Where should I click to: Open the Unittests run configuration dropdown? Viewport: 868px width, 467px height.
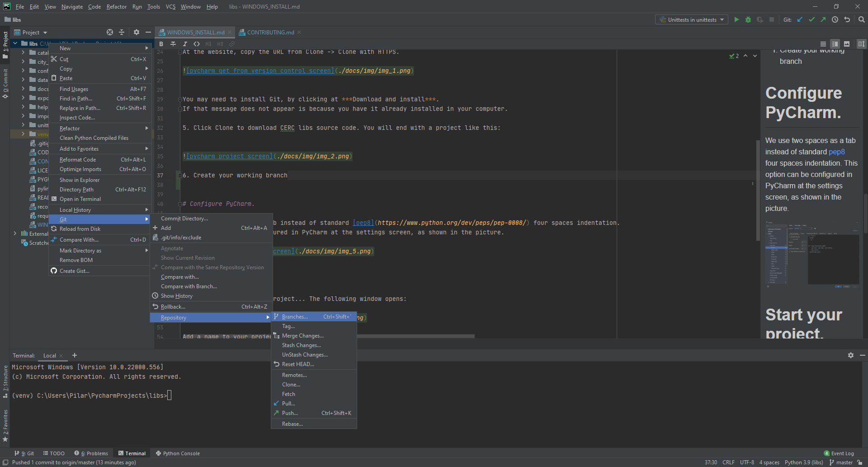pyautogui.click(x=692, y=19)
